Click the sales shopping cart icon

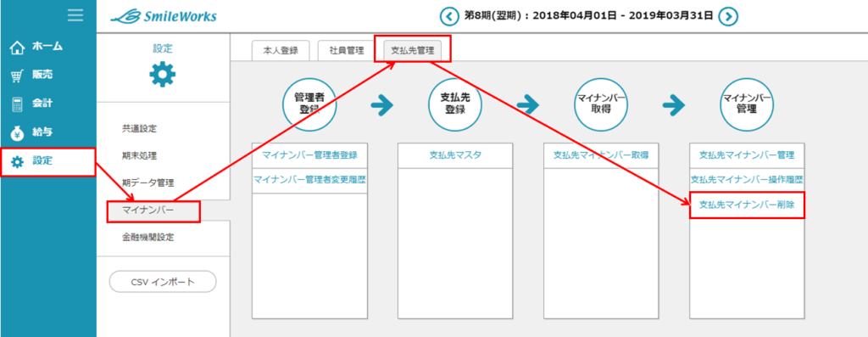[18, 76]
